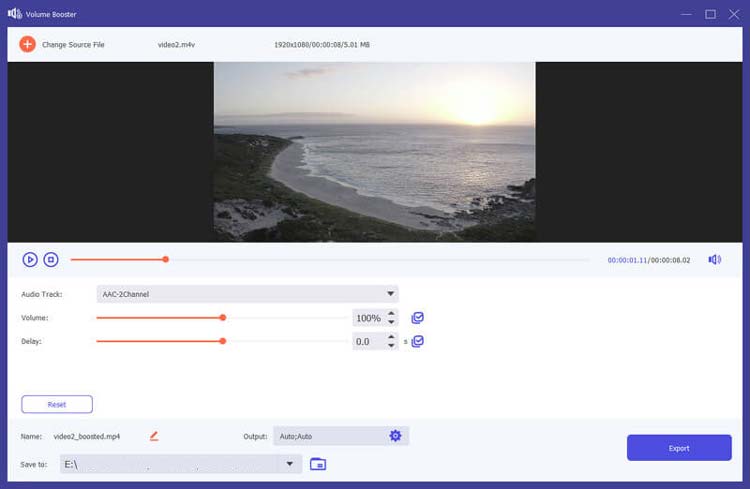Decrease delay value with down arrow
The image size is (750, 489).
[x=391, y=345]
